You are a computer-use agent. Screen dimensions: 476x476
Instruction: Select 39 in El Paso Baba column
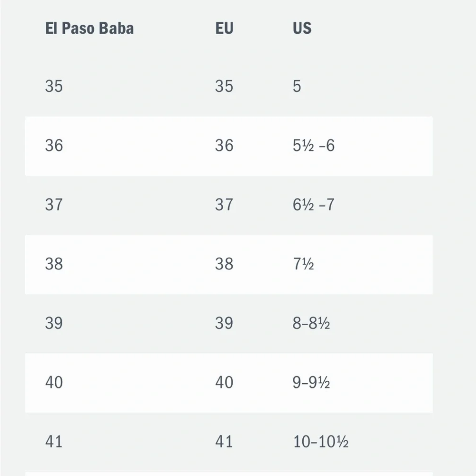pyautogui.click(x=54, y=323)
